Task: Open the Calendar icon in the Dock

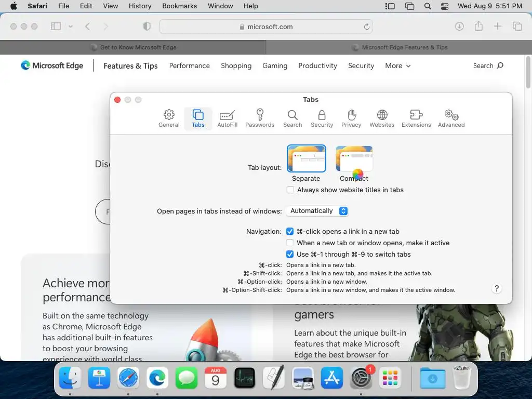Action: tap(216, 378)
